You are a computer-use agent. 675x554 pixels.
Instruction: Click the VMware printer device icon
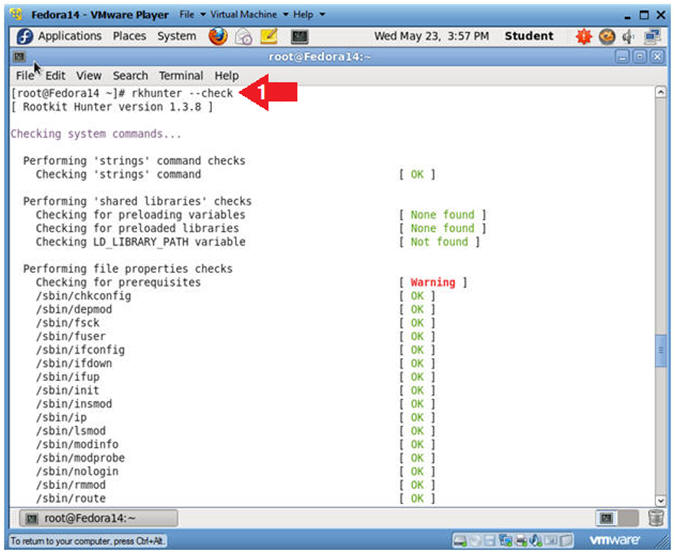click(521, 541)
